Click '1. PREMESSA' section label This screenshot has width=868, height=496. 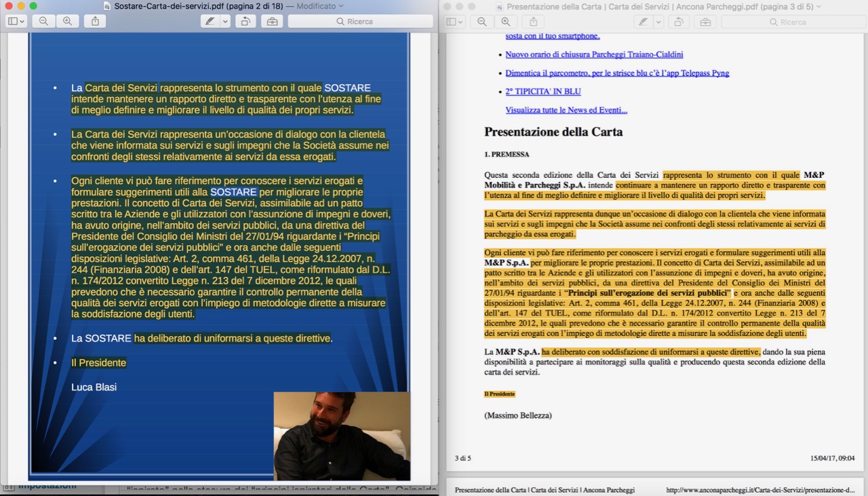point(507,155)
